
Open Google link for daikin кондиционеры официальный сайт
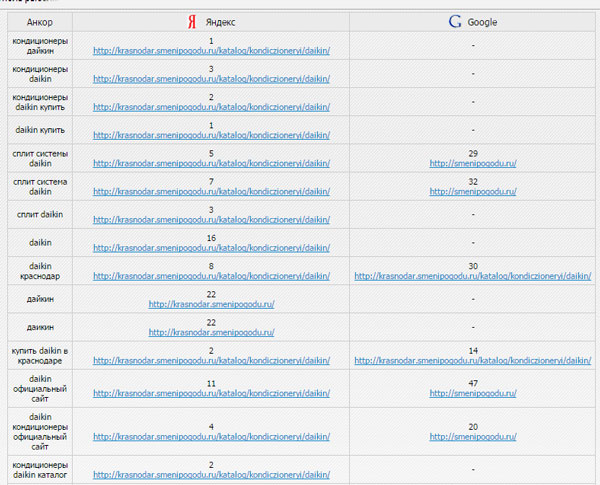pyautogui.click(x=472, y=436)
